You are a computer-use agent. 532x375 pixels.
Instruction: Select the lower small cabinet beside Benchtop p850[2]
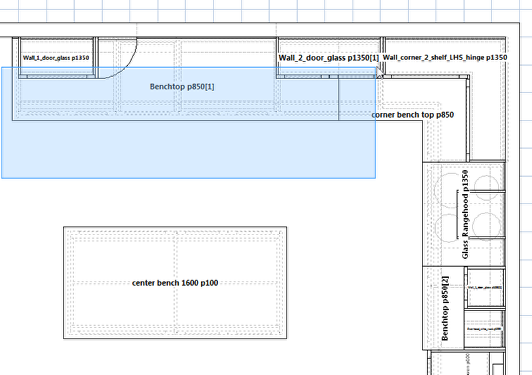pyautogui.click(x=484, y=329)
